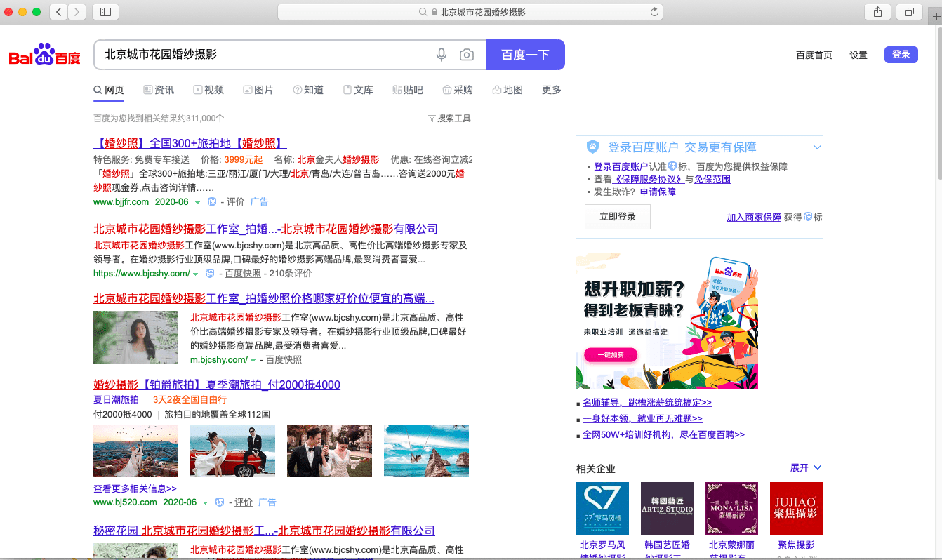Viewport: 942px width, 560px height.
Task: Collapse the 登录百度账户 panel chevron
Action: point(817,147)
